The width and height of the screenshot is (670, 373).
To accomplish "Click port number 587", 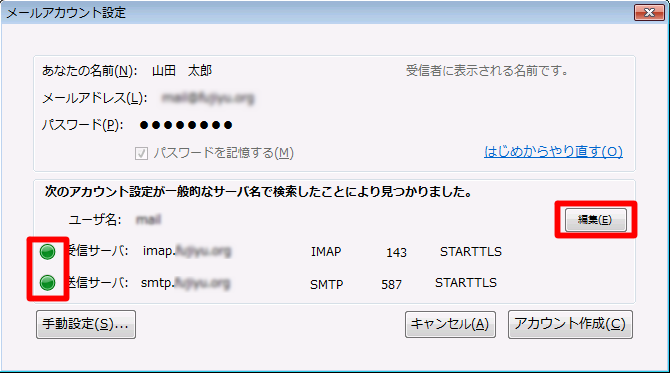I will tap(391, 285).
